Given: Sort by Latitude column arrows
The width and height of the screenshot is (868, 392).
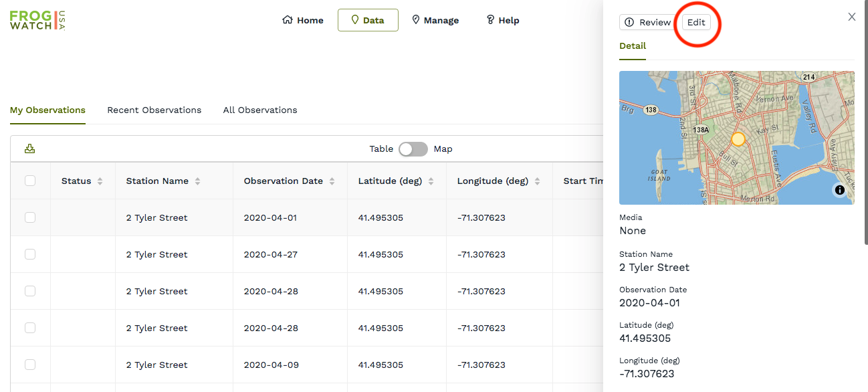Looking at the screenshot, I should pyautogui.click(x=431, y=181).
